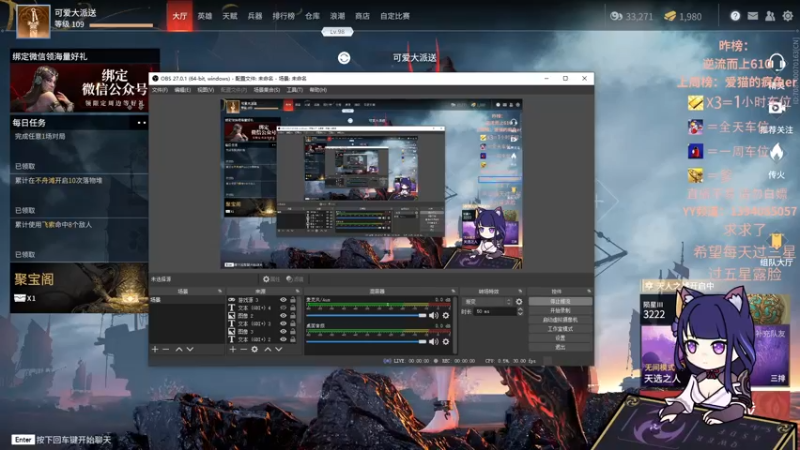
Task: Open the 聚宝阁 banner in the game
Action: (79, 288)
